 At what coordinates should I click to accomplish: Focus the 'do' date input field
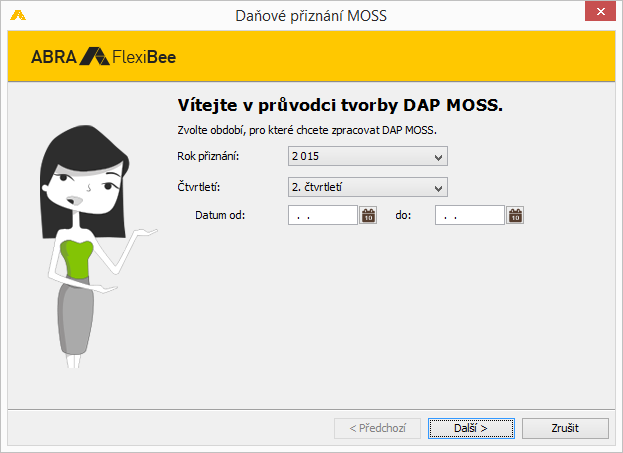click(x=470, y=215)
